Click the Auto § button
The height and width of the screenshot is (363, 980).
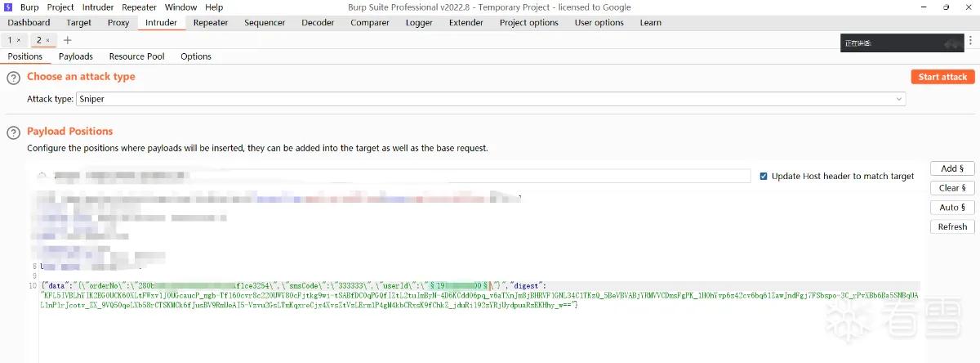[952, 208]
